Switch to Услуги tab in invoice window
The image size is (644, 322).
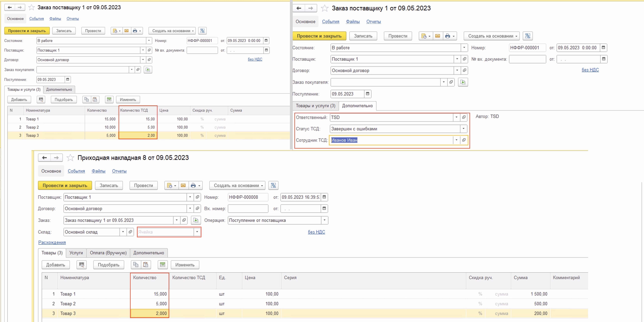[76, 253]
